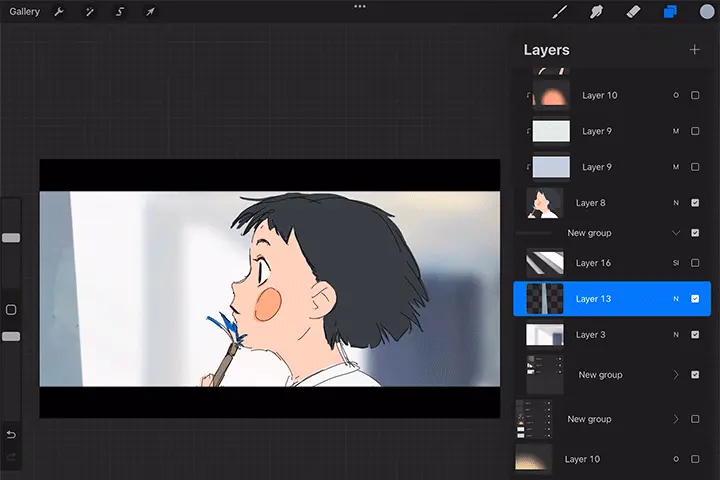Return to Gallery
Viewport: 720px width, 480px height.
pyautogui.click(x=24, y=11)
